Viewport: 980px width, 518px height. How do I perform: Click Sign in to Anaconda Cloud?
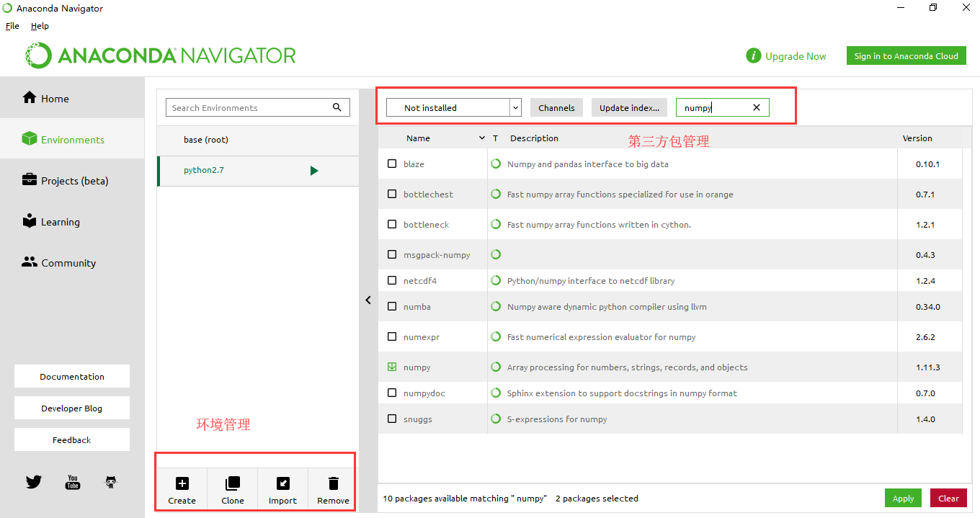[906, 55]
